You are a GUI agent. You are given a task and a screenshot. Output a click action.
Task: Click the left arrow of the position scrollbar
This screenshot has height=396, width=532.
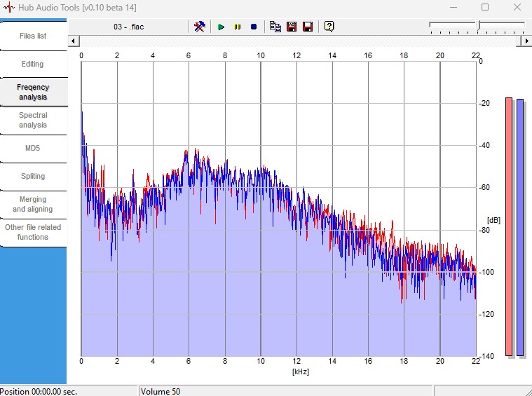[74, 41]
